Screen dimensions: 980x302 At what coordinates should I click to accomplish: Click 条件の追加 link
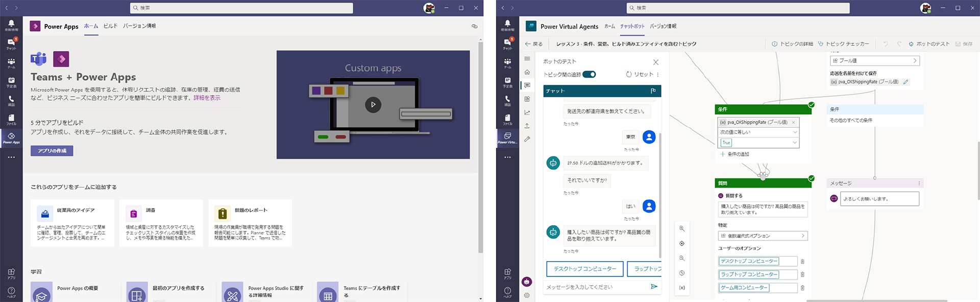tap(734, 154)
